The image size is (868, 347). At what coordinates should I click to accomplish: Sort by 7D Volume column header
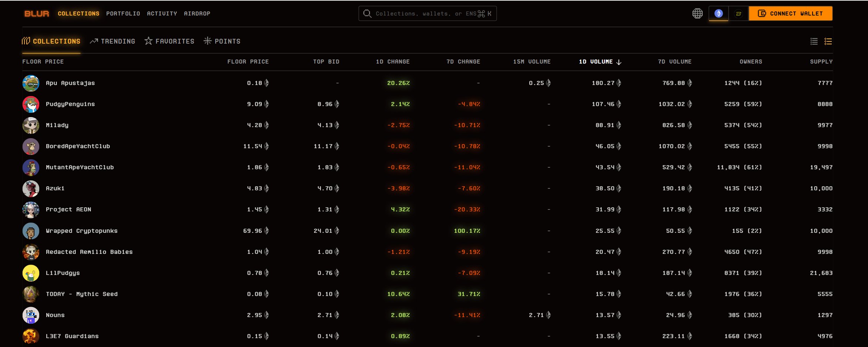click(x=675, y=62)
